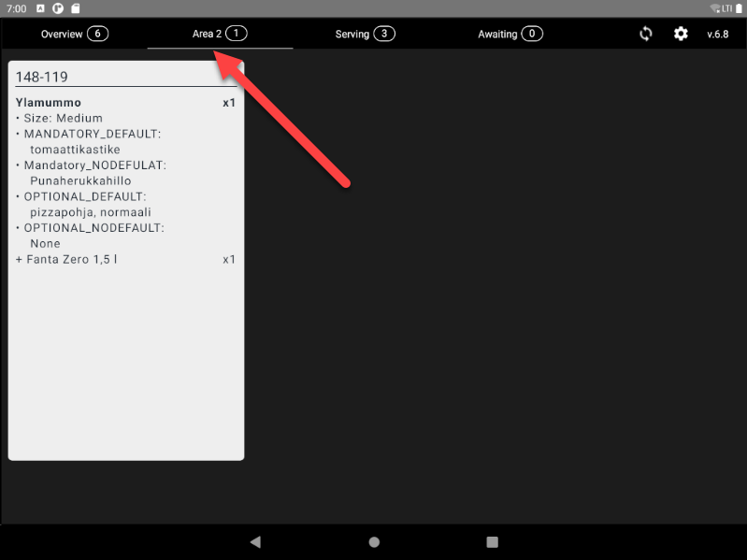Switch to the Overview tab
Image resolution: width=747 pixels, height=560 pixels.
click(62, 34)
